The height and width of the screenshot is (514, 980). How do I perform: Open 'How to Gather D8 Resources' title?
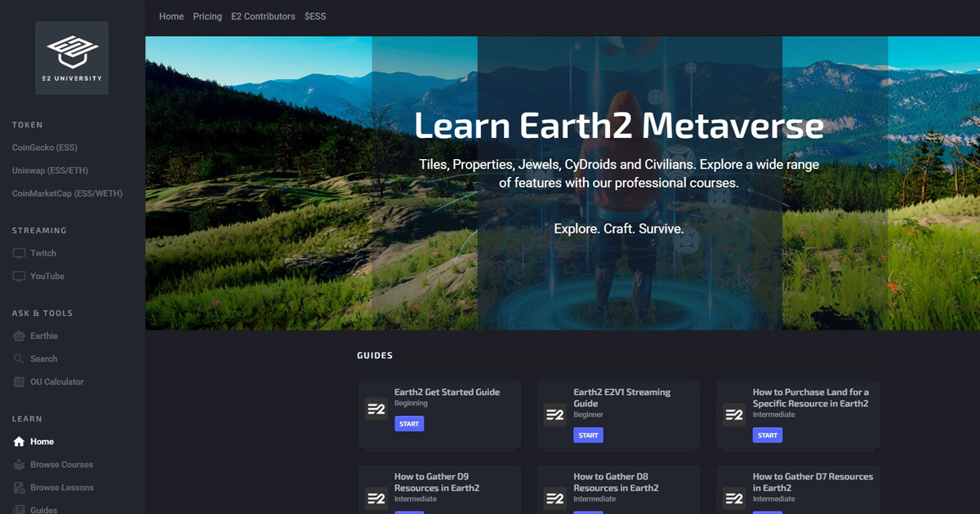point(616,482)
